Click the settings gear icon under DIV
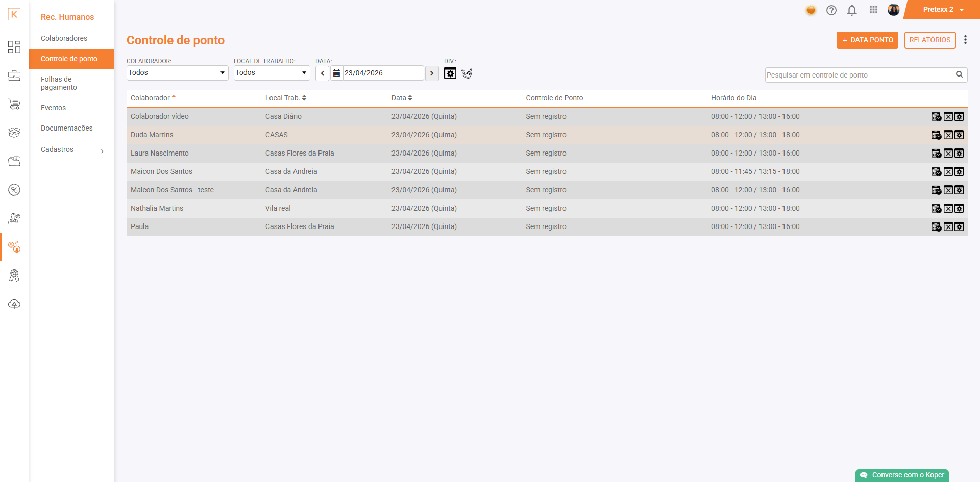This screenshot has height=482, width=980. coord(450,73)
